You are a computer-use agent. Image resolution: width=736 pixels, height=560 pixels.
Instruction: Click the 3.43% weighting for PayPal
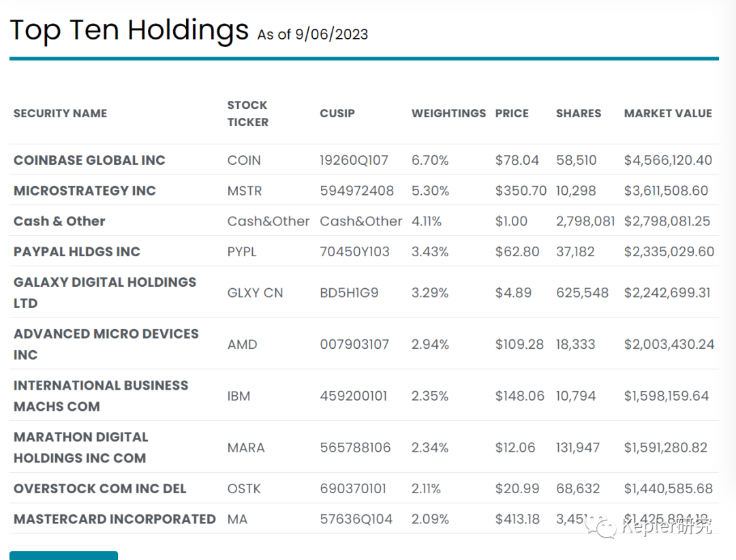pos(430,252)
